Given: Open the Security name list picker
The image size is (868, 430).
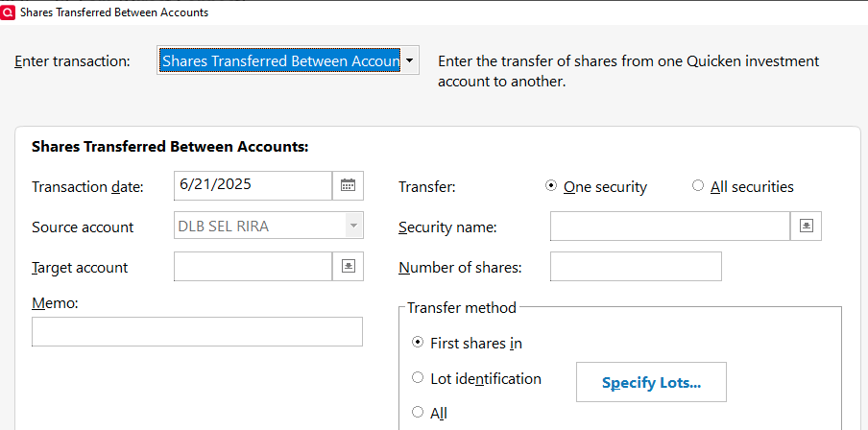Looking at the screenshot, I should click(x=807, y=226).
